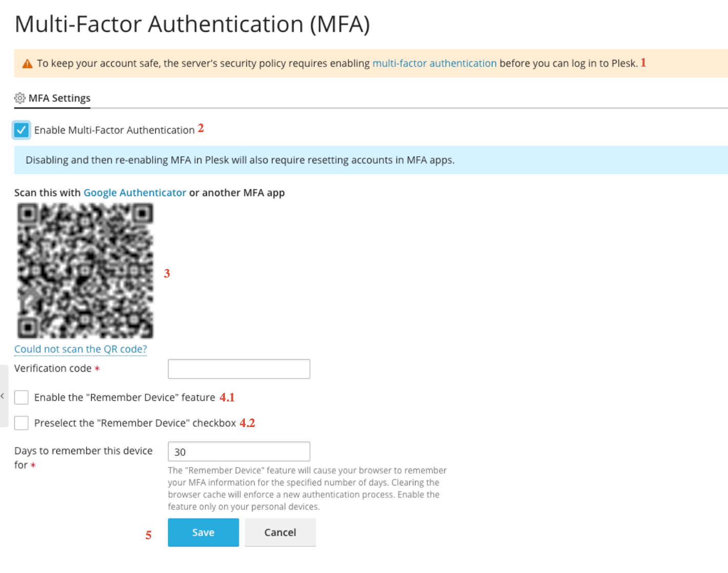Viewport: 728px width, 573px height.
Task: Collapse the left sidebar with the chevron
Action: pyautogui.click(x=3, y=396)
